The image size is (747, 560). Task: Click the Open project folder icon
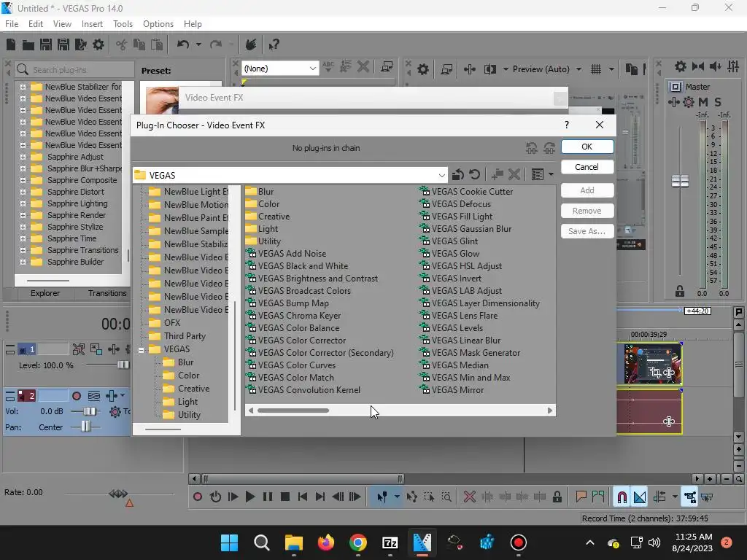(28, 44)
